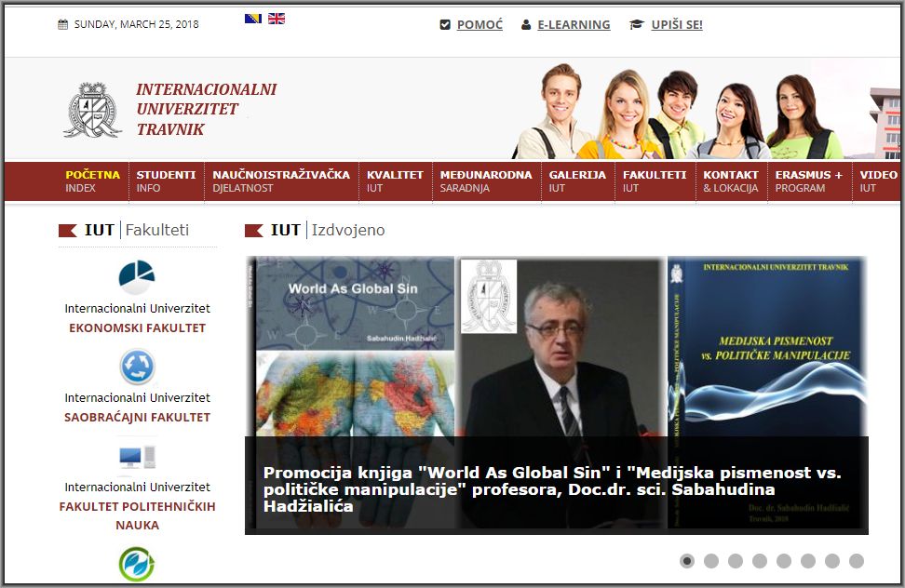905x588 pixels.
Task: Go to Početna Index menu item
Action: click(x=92, y=181)
